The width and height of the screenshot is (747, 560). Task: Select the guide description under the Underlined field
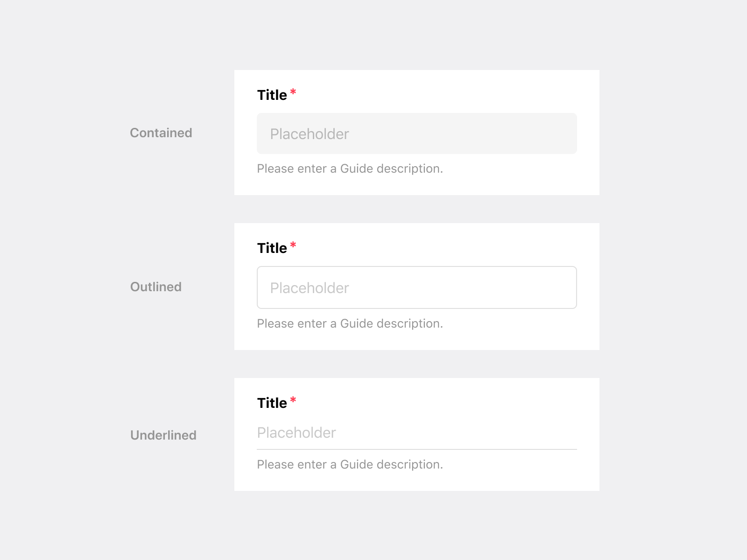click(349, 464)
